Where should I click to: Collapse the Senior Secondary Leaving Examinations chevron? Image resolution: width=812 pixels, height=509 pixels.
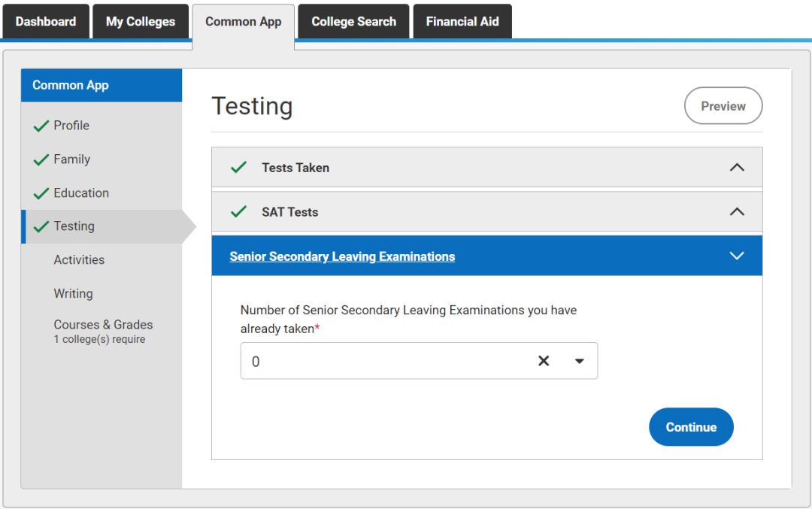pos(737,256)
